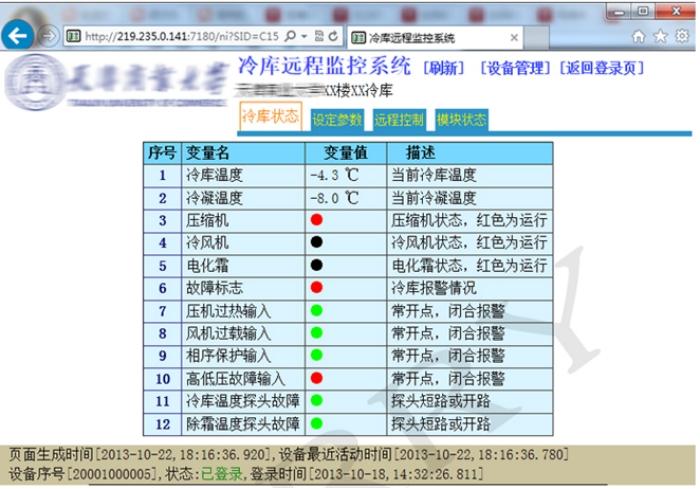Image resolution: width=700 pixels, height=489 pixels.
Task: Expand the address bar dropdown arrow
Action: click(x=305, y=37)
